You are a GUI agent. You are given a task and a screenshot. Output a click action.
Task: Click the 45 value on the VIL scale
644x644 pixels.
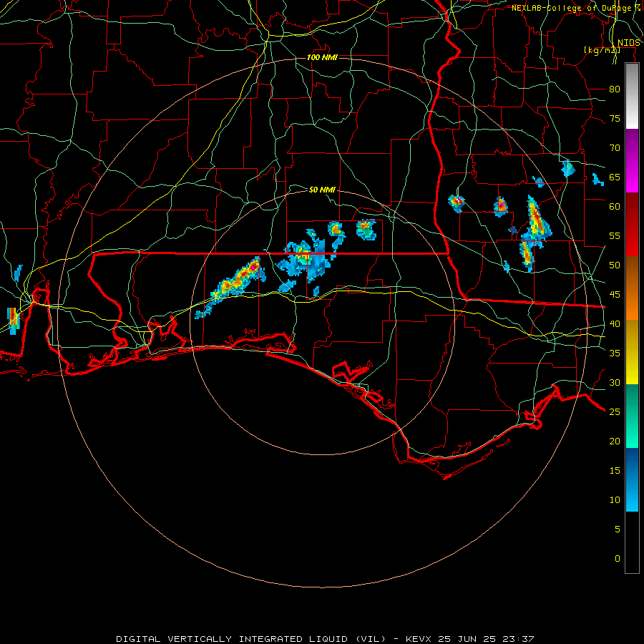(x=615, y=295)
